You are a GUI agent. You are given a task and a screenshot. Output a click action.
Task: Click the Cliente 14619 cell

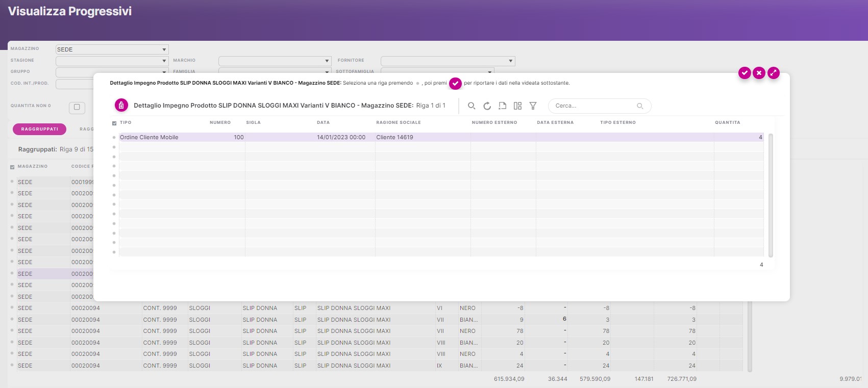pos(394,138)
